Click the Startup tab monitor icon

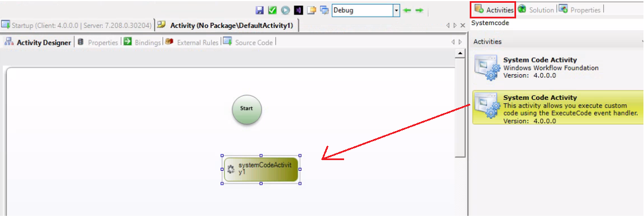[6, 25]
